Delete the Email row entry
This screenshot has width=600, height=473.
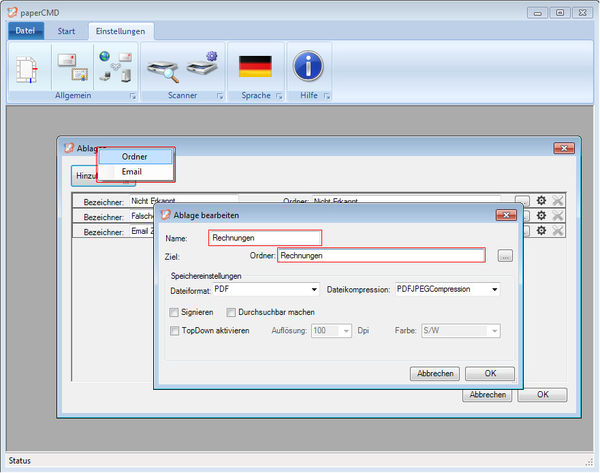[x=558, y=230]
